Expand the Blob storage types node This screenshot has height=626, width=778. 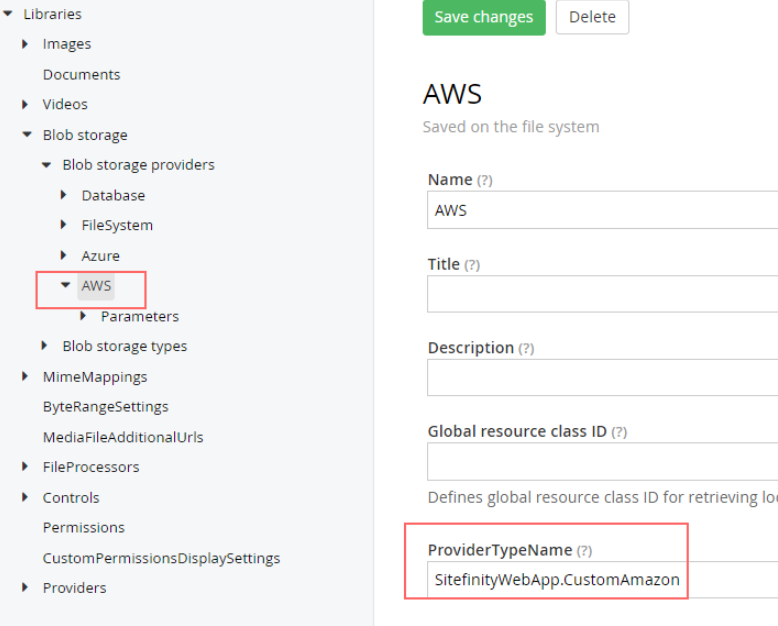click(45, 346)
